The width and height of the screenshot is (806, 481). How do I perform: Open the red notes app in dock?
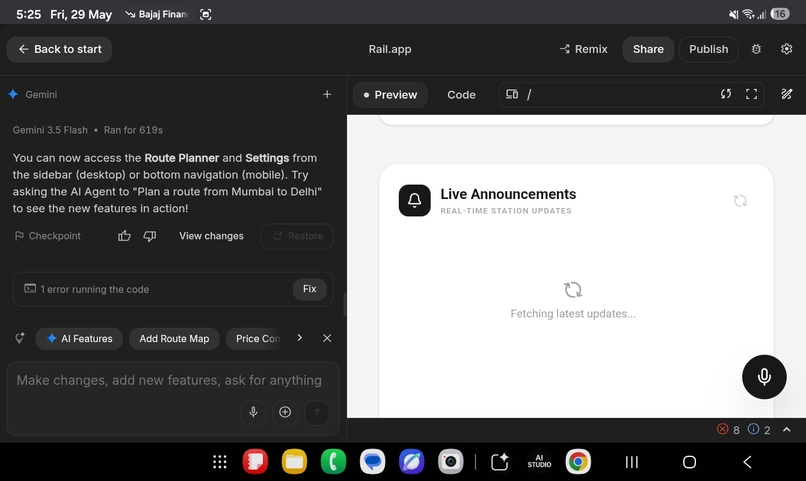coord(255,461)
